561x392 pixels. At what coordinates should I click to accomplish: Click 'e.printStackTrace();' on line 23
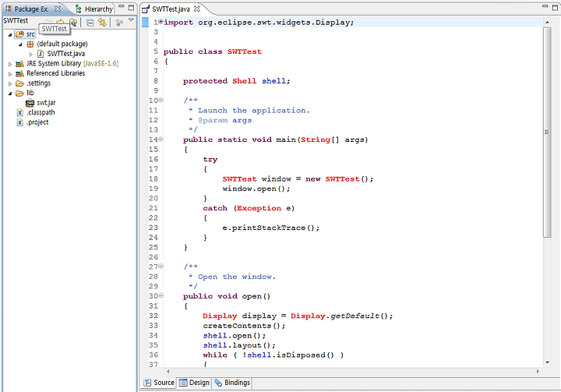pos(271,228)
